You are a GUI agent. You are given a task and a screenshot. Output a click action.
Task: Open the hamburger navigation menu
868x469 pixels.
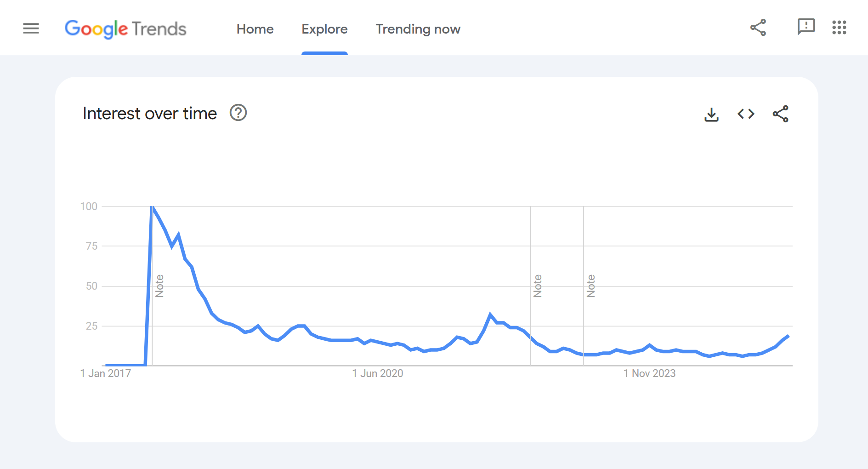pos(31,28)
